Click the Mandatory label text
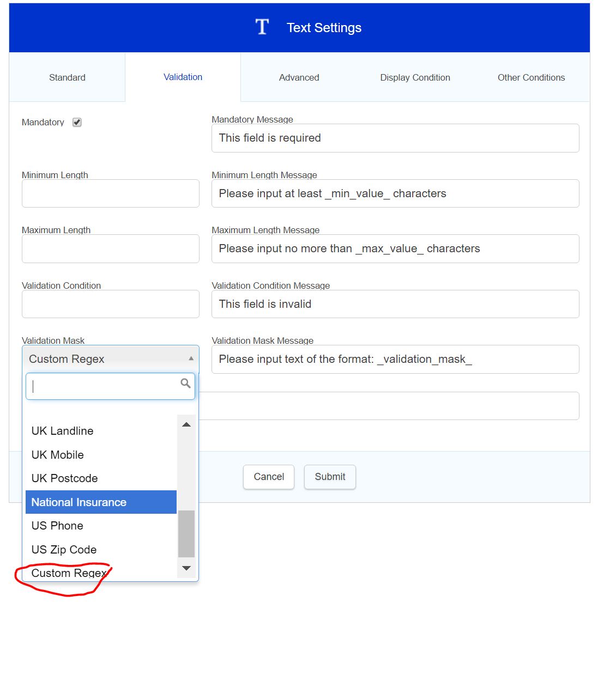Image resolution: width=616 pixels, height=681 pixels. (43, 123)
